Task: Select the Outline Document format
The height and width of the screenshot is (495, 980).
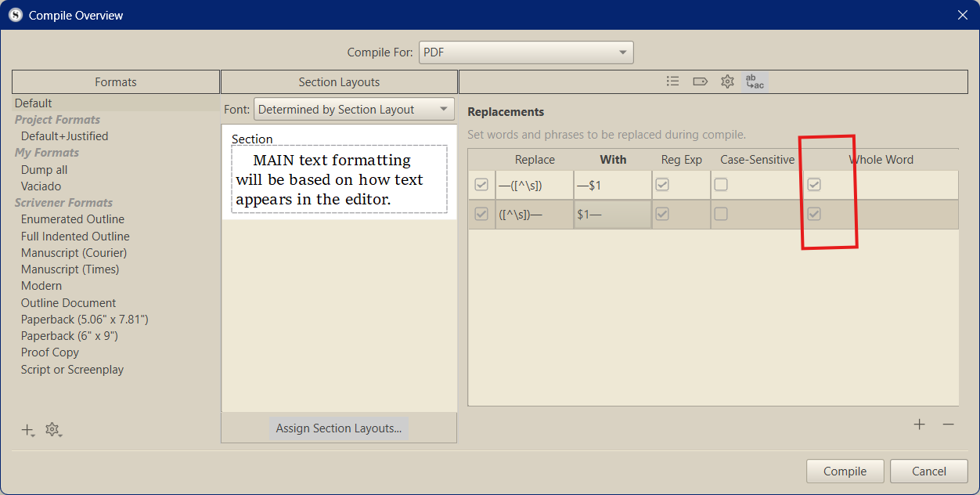Action: pos(68,302)
